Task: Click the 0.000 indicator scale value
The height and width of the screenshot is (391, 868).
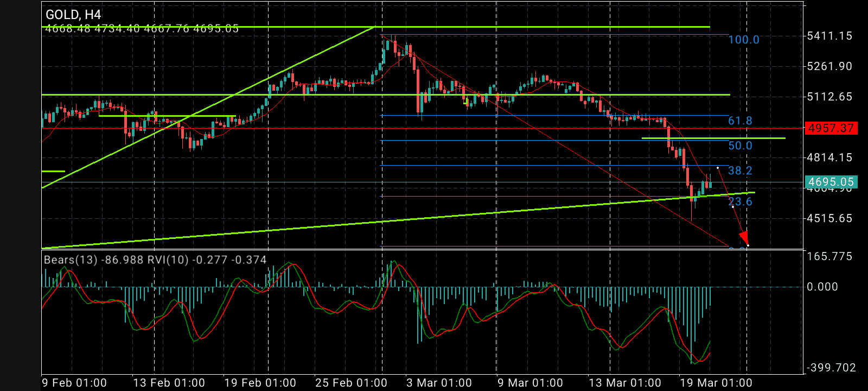Action: coord(822,287)
